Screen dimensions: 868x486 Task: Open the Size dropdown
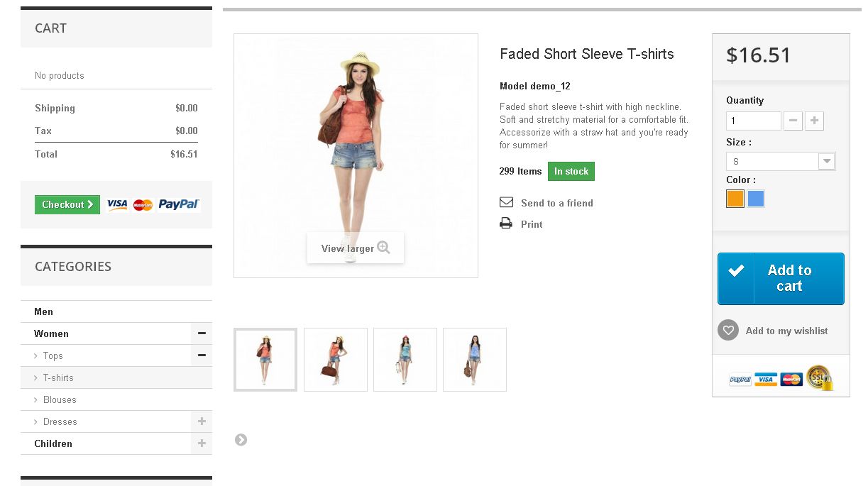click(781, 161)
